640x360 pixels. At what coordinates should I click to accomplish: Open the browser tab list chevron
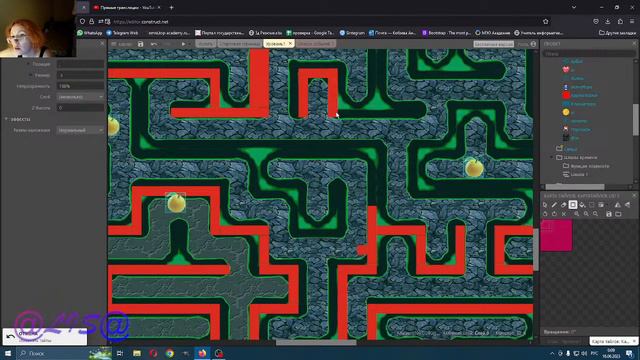pos(574,7)
